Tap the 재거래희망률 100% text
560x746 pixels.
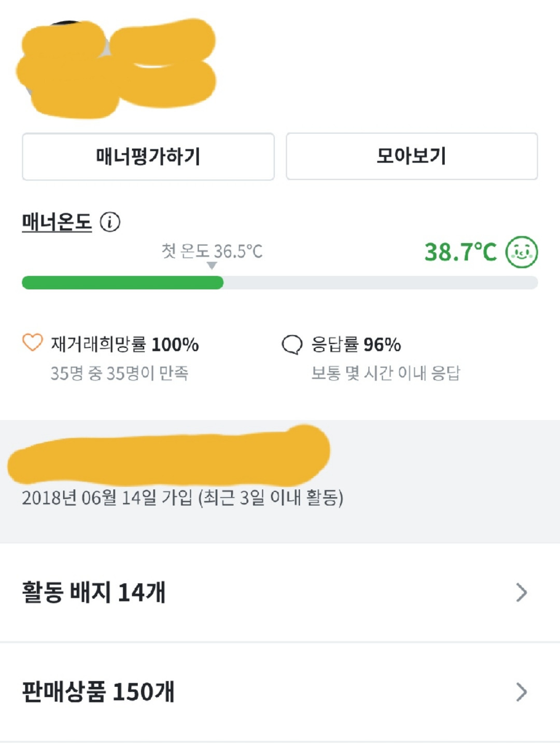(125, 344)
